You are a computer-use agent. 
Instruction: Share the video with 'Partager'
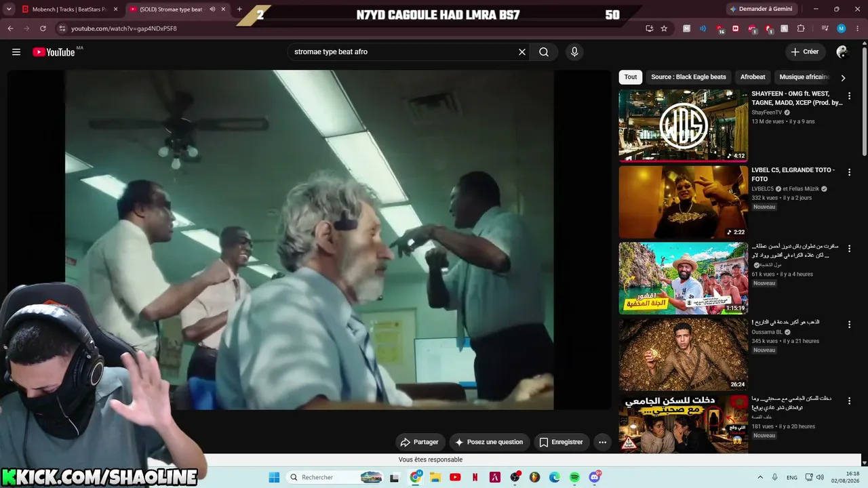420,442
